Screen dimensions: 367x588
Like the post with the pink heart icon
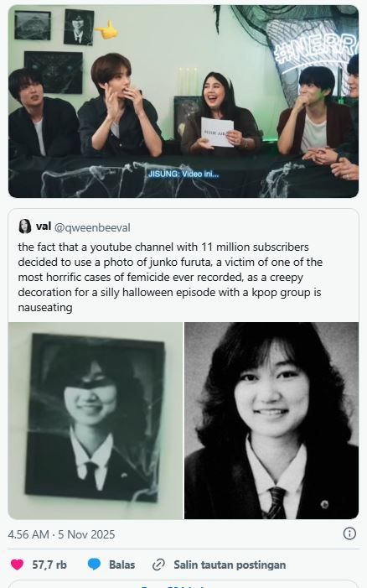[x=17, y=565]
